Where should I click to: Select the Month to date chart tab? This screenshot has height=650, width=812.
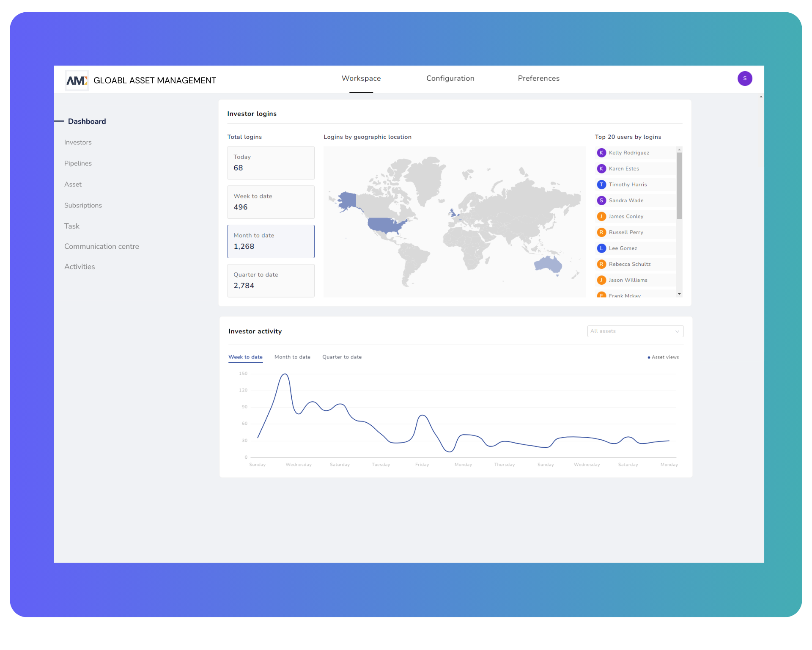coord(292,357)
